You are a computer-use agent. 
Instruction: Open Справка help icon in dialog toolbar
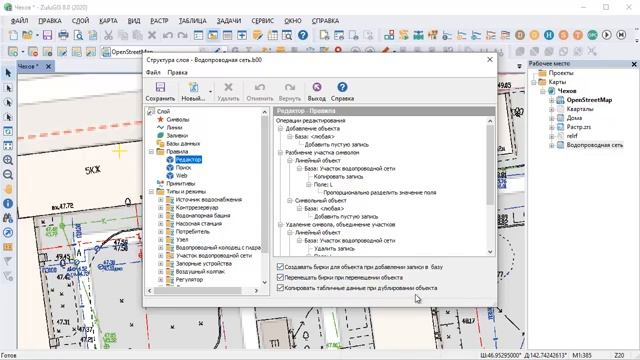click(x=342, y=87)
